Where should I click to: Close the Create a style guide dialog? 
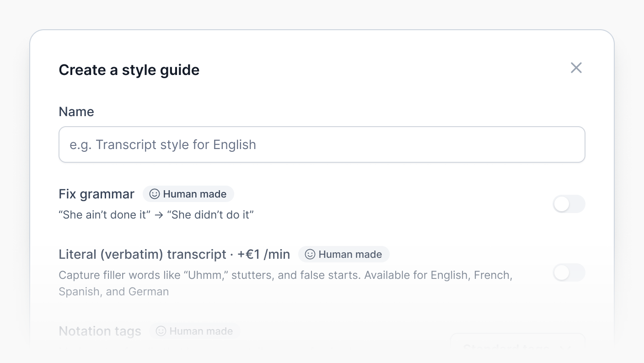(576, 68)
